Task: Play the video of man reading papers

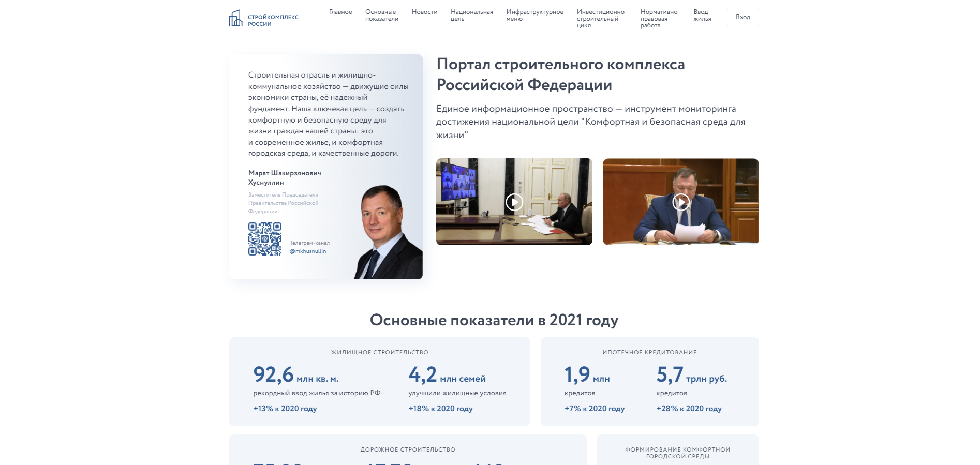Action: coord(680,202)
